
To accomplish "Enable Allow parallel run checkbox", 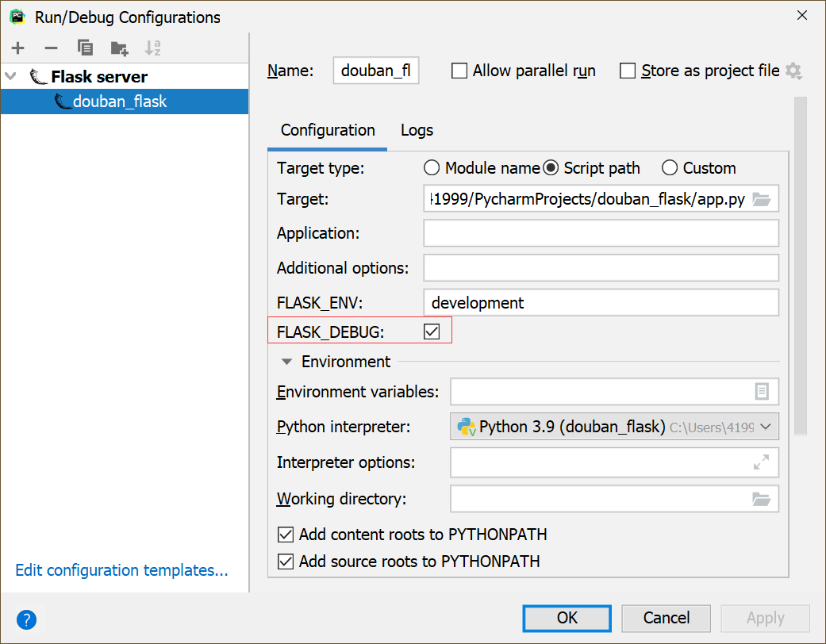I will [x=459, y=71].
